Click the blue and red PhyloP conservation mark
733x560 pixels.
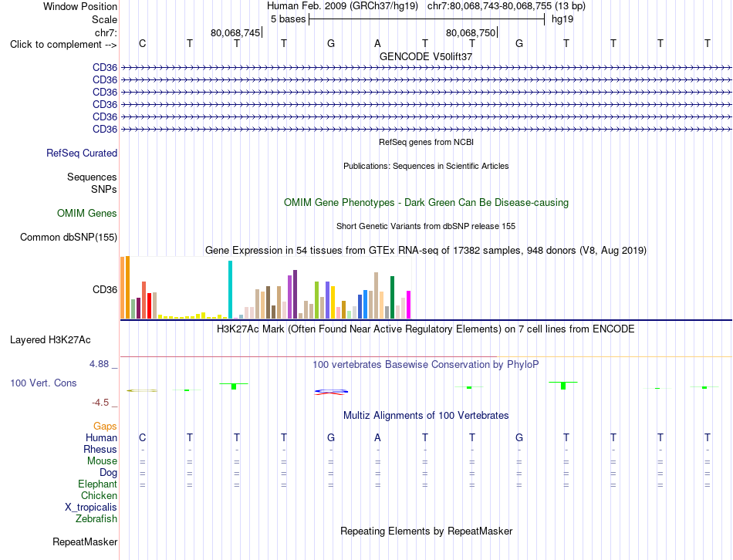331,392
